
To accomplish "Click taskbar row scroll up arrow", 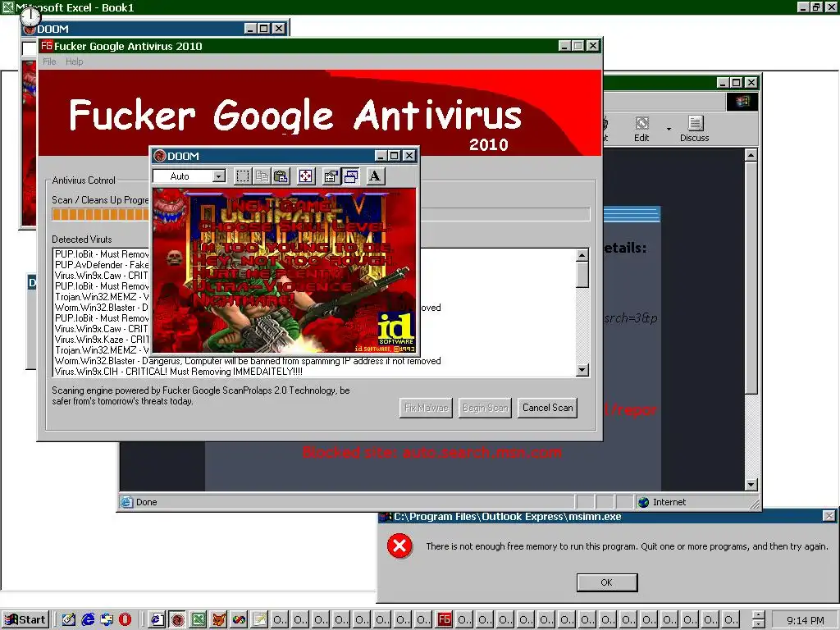I will [x=758, y=615].
